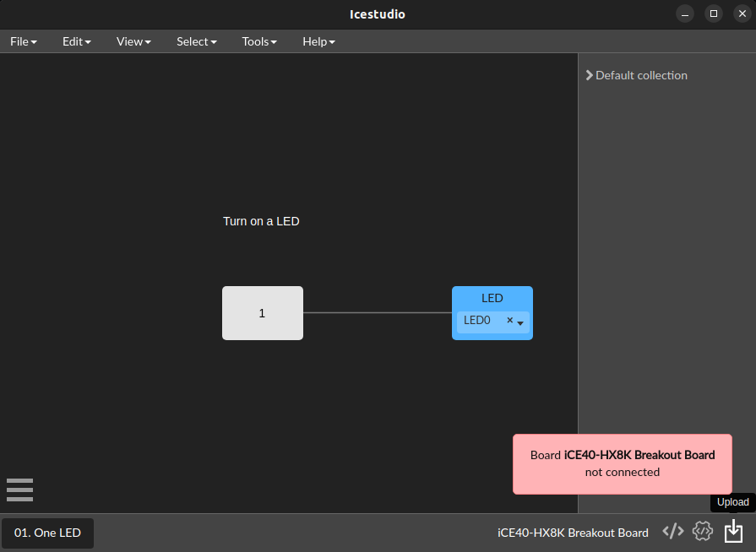Click the Upload to board icon

pos(732,531)
